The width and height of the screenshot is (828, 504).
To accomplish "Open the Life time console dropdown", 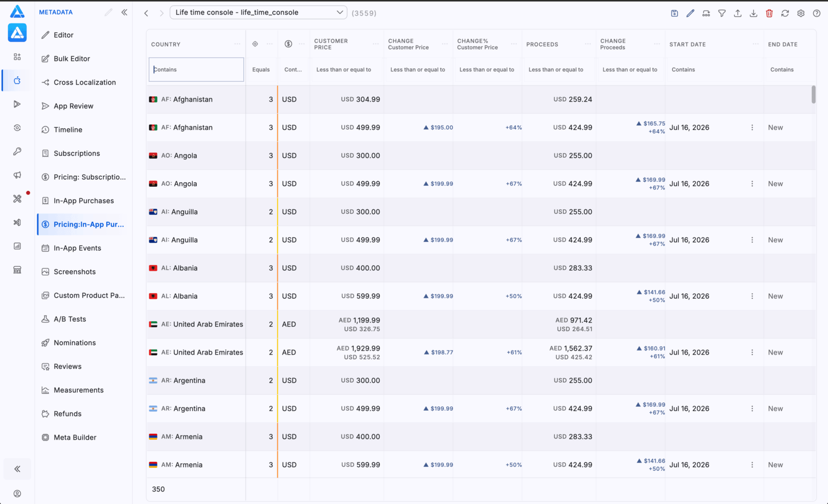I will 258,12.
